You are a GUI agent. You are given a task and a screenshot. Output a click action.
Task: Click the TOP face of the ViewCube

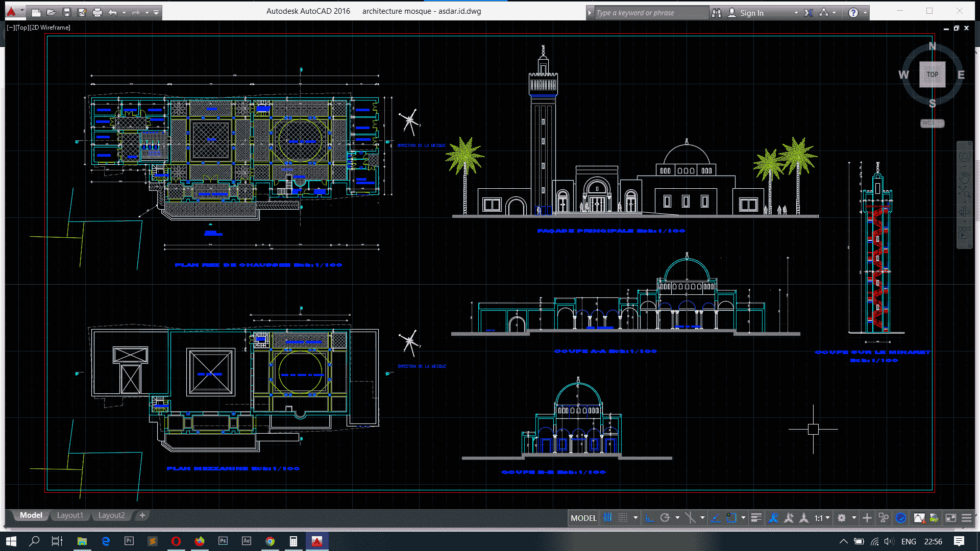[933, 74]
